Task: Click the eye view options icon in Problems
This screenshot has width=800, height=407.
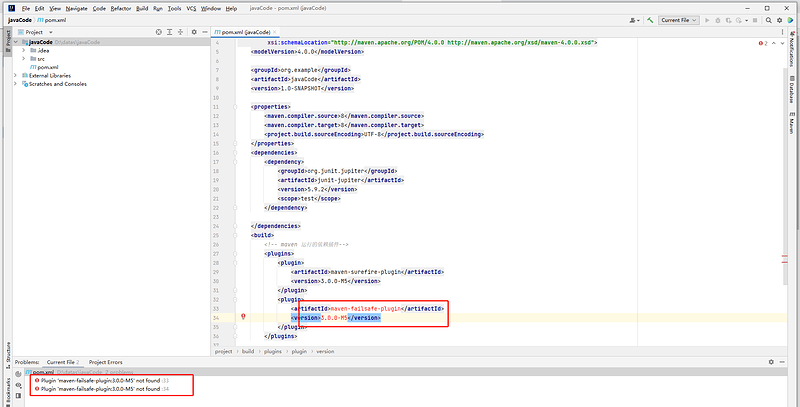Action: click(x=18, y=385)
